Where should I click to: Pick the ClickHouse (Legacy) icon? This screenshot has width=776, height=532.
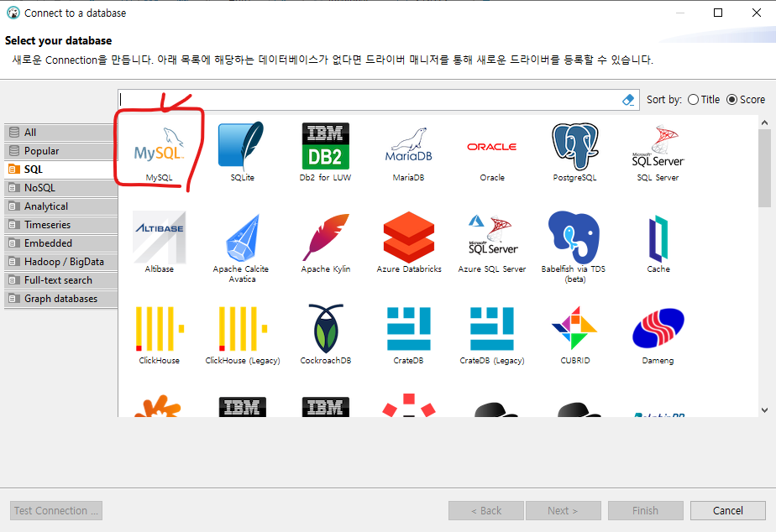coord(243,329)
